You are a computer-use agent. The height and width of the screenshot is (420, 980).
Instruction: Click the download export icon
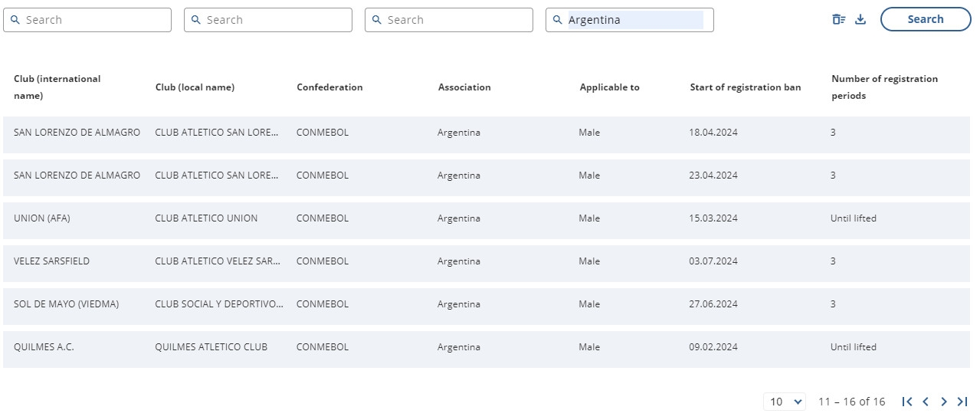pyautogui.click(x=860, y=20)
